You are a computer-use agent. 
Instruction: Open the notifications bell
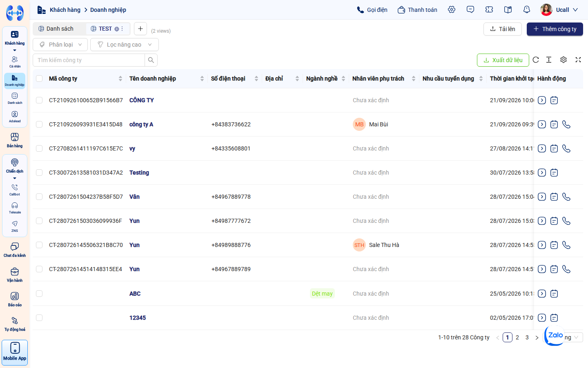click(x=527, y=9)
